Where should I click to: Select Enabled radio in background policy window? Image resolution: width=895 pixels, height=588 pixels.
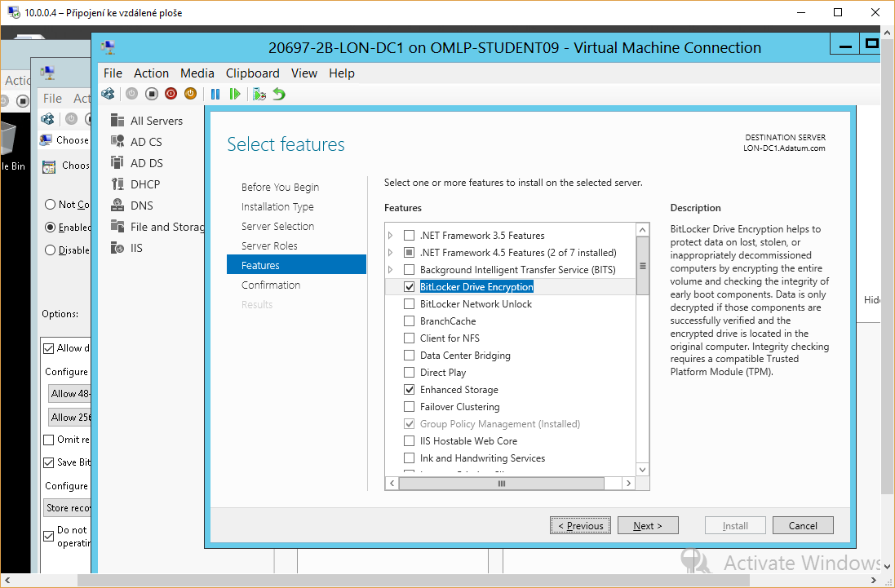click(x=51, y=227)
